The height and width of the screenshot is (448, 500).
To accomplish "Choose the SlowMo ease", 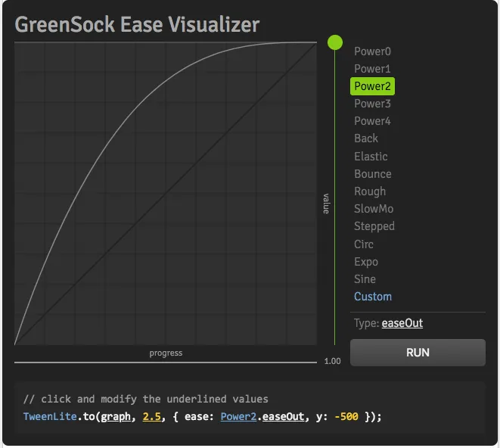I will click(x=374, y=209).
